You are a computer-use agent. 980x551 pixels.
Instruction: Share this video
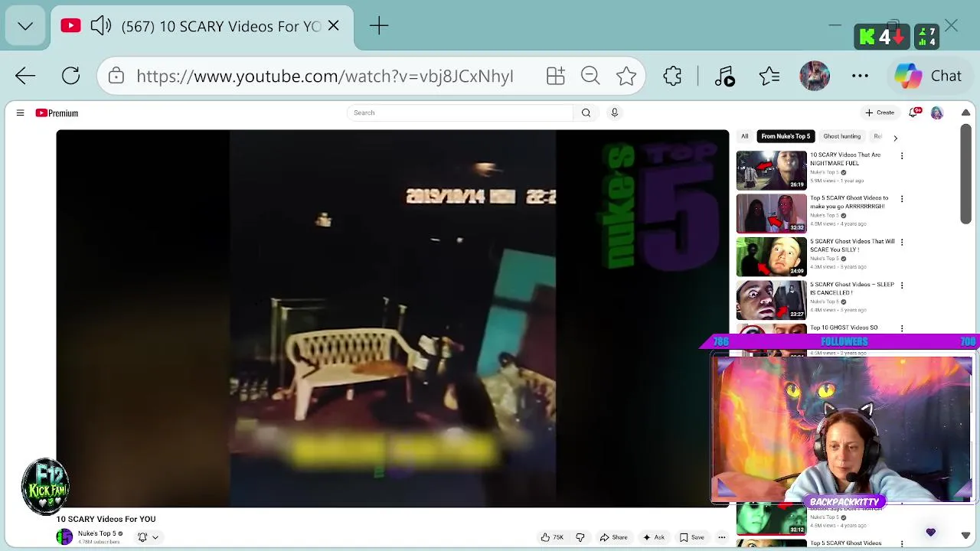(614, 537)
